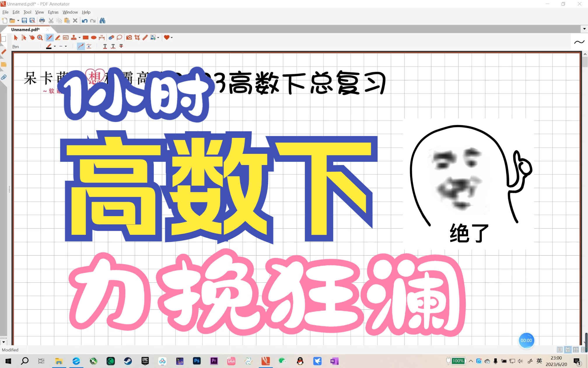Select the Stamp tool
The image size is (588, 368).
tap(74, 37)
